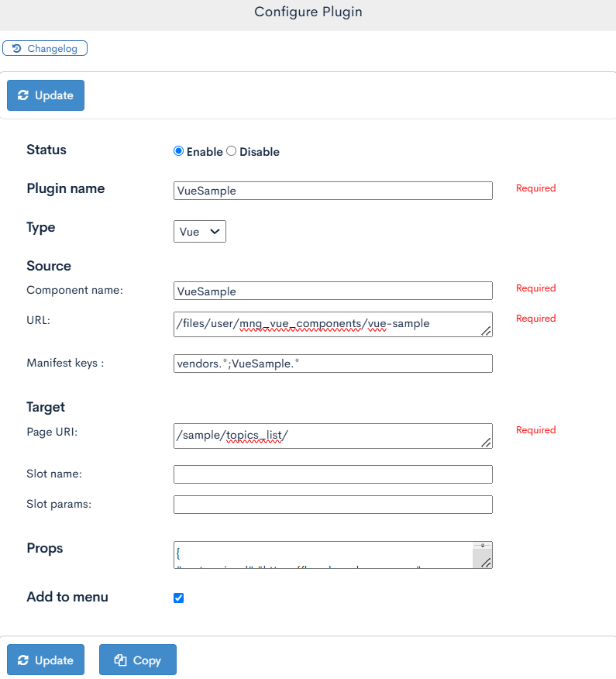Select the Enable status radio button

(x=178, y=152)
